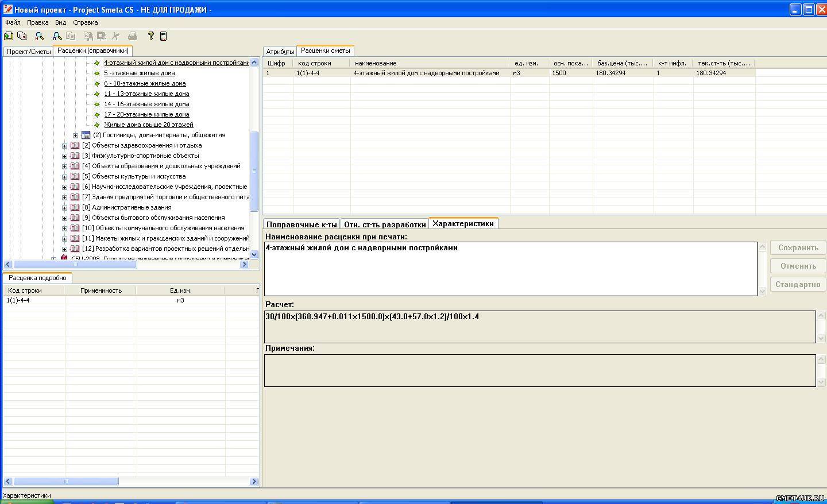Screen dimensions: 827x504
Task: Click the green bullet beside 5-этажные жилые дома
Action: click(x=97, y=73)
